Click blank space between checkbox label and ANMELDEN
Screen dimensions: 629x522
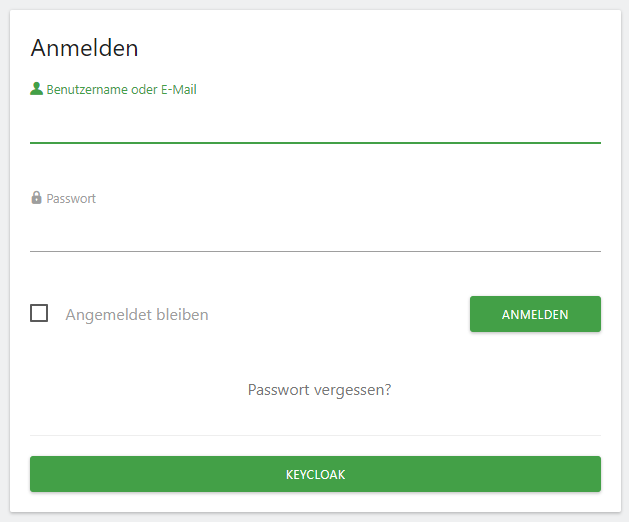click(x=339, y=314)
